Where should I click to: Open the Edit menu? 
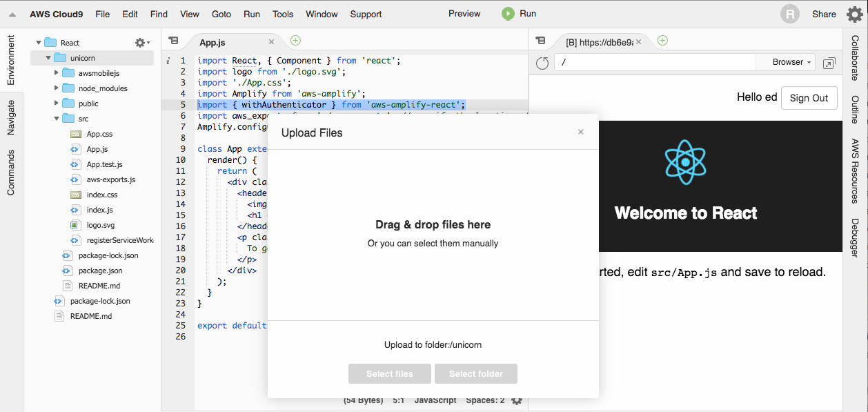click(x=130, y=14)
